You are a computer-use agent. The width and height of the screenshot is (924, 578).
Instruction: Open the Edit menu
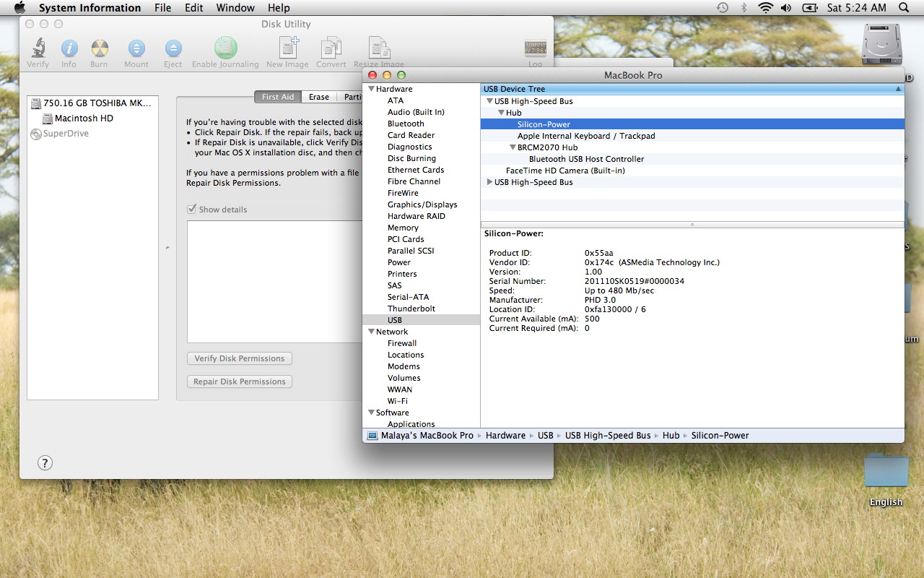193,8
